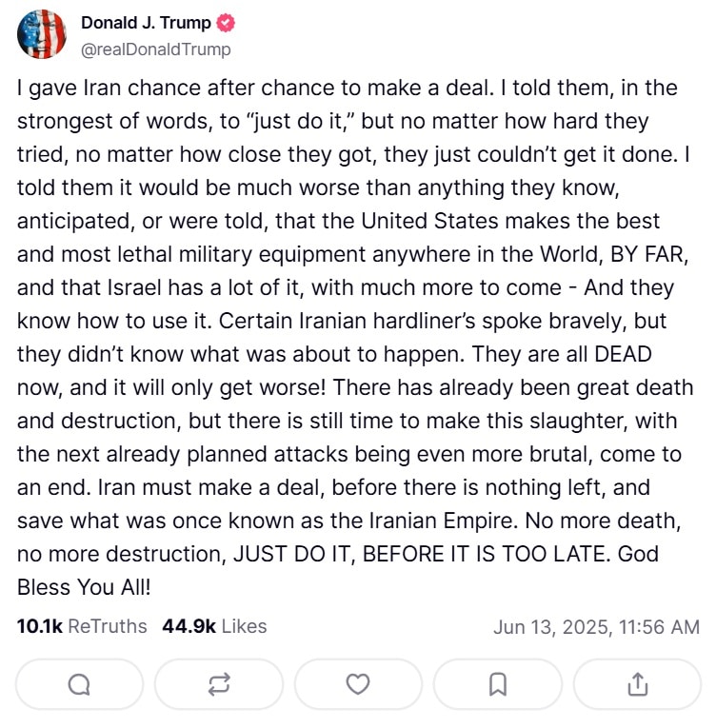Click the red verified badge

[227, 24]
